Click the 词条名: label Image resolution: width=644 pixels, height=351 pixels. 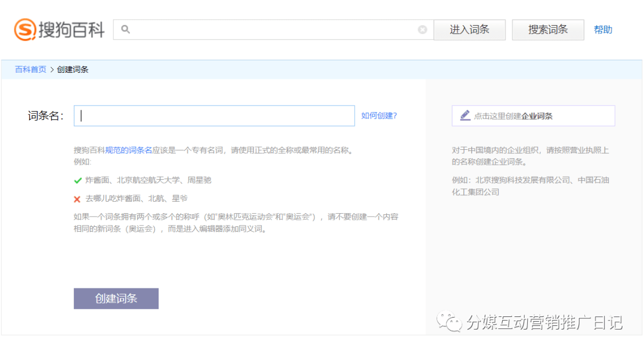pos(45,116)
